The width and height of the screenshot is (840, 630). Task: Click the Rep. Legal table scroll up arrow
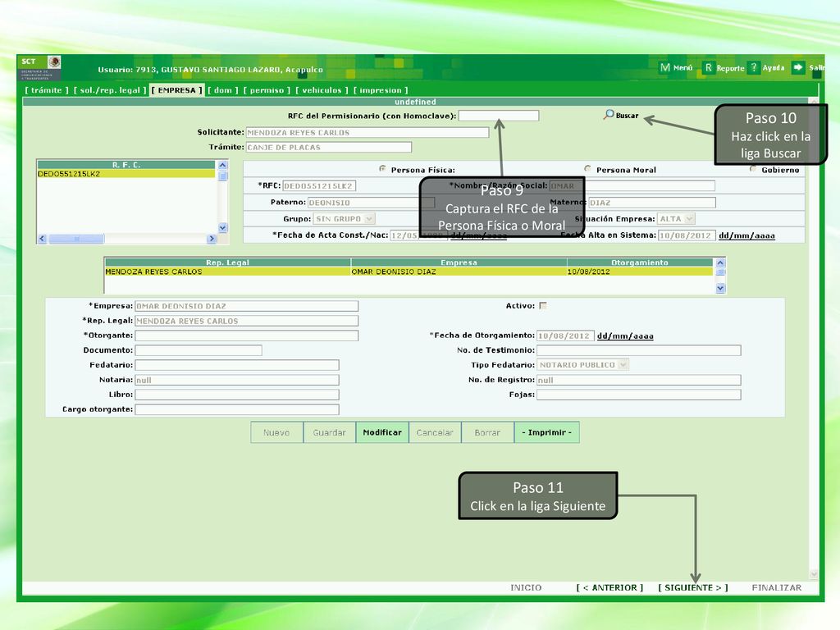pyautogui.click(x=720, y=262)
